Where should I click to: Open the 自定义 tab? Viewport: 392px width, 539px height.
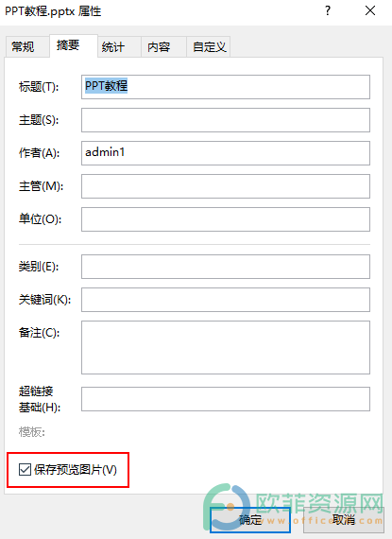coord(210,46)
